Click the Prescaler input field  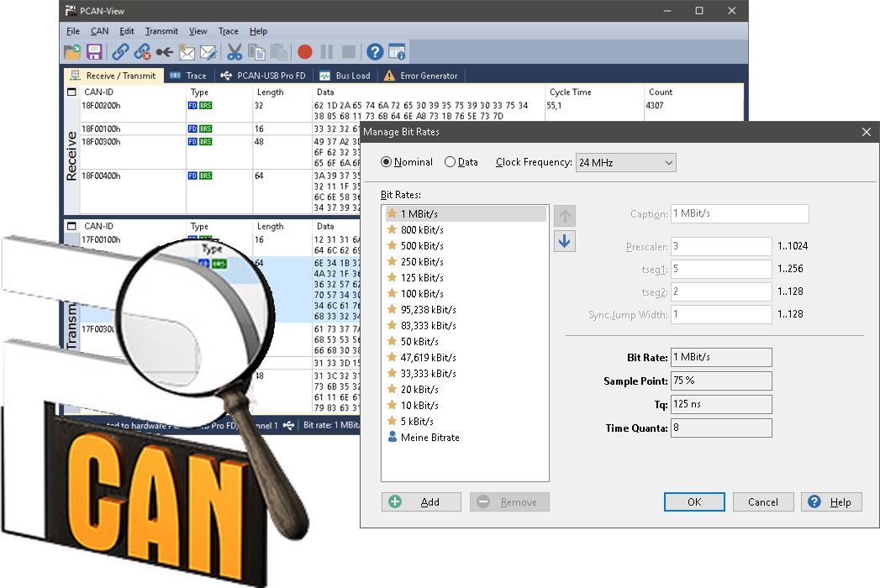coord(721,246)
